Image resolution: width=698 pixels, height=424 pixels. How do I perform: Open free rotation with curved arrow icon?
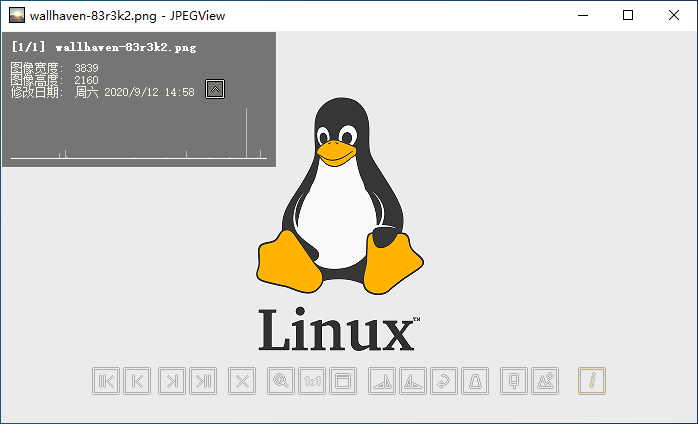click(x=444, y=381)
